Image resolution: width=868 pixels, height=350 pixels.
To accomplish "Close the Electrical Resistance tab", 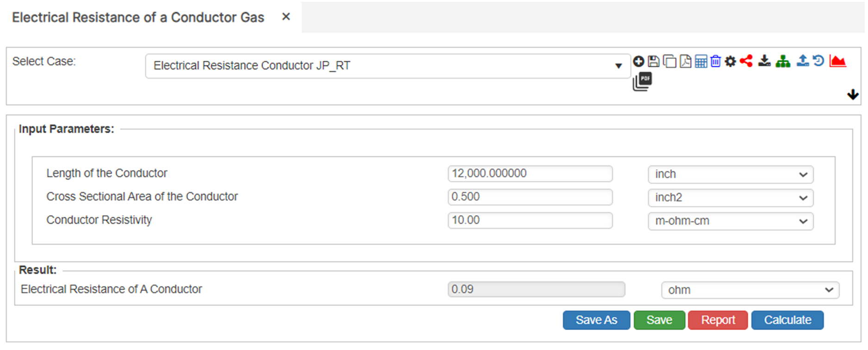I will (x=286, y=17).
